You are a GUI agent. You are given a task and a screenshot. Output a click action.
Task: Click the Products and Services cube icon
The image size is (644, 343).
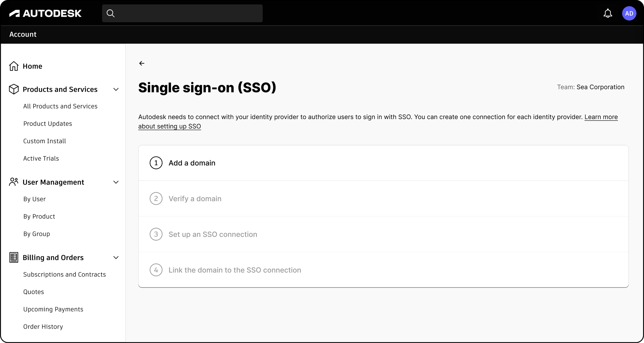pos(14,89)
